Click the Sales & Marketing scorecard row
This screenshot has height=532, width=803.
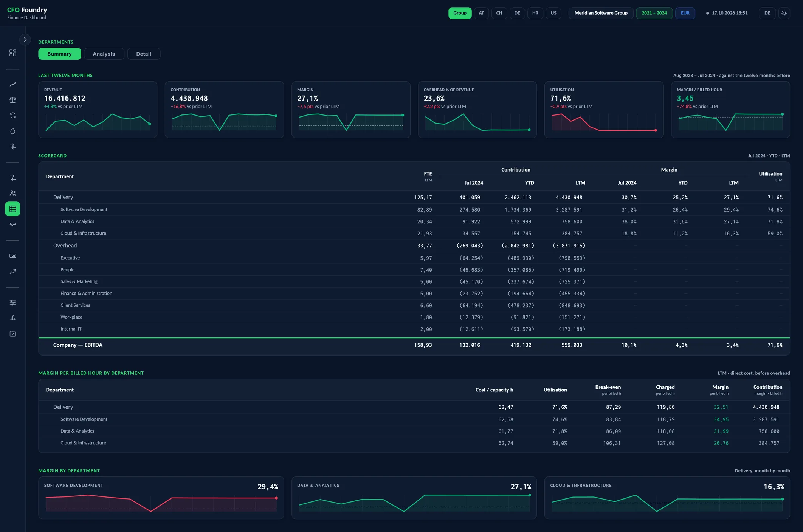(x=414, y=281)
